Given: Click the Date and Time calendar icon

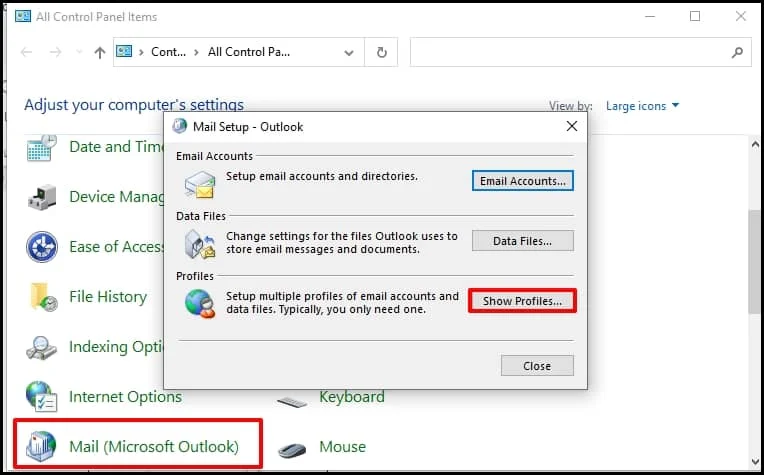Looking at the screenshot, I should point(42,148).
